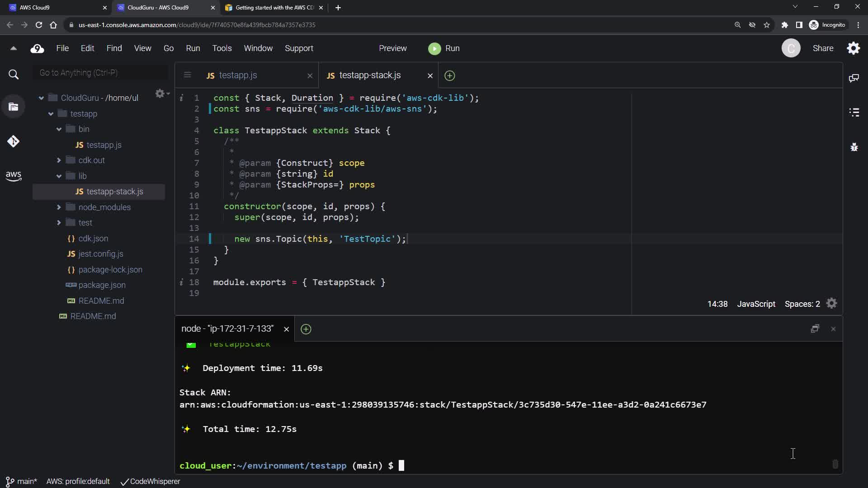This screenshot has width=868, height=488.
Task: Click the Go to Anything search field
Action: point(100,73)
